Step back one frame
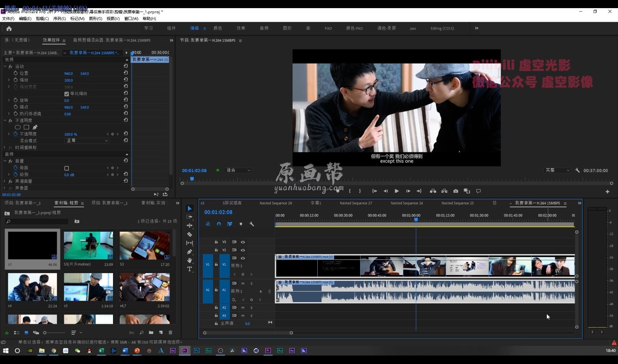This screenshot has height=364, width=618. click(x=385, y=191)
